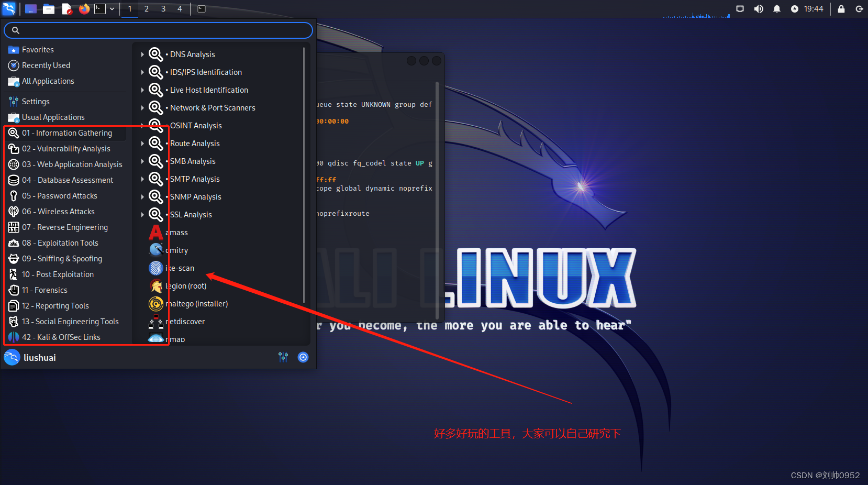Expand the DNS Analysis submenu arrow
The image size is (868, 485).
142,54
